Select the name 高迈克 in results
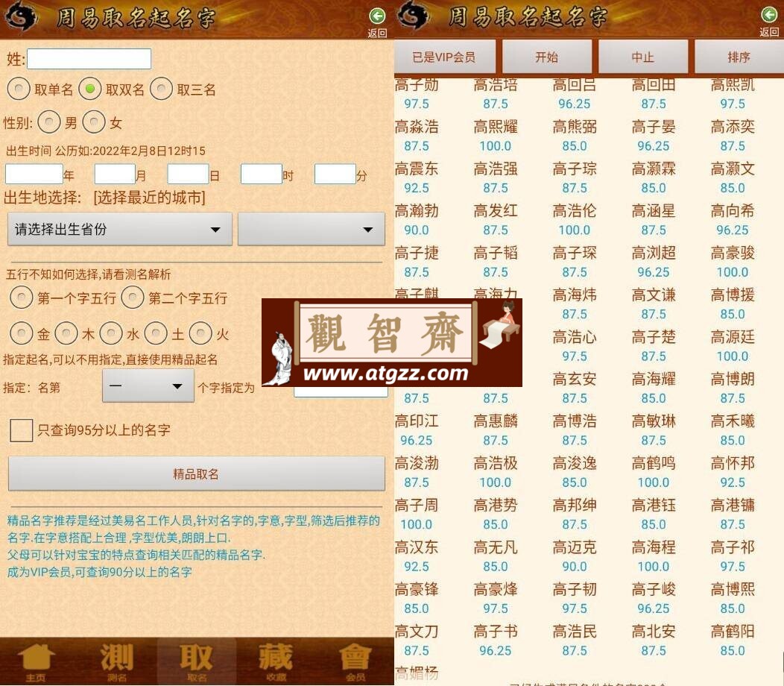Screen dimensions: 784x686 click(x=575, y=547)
